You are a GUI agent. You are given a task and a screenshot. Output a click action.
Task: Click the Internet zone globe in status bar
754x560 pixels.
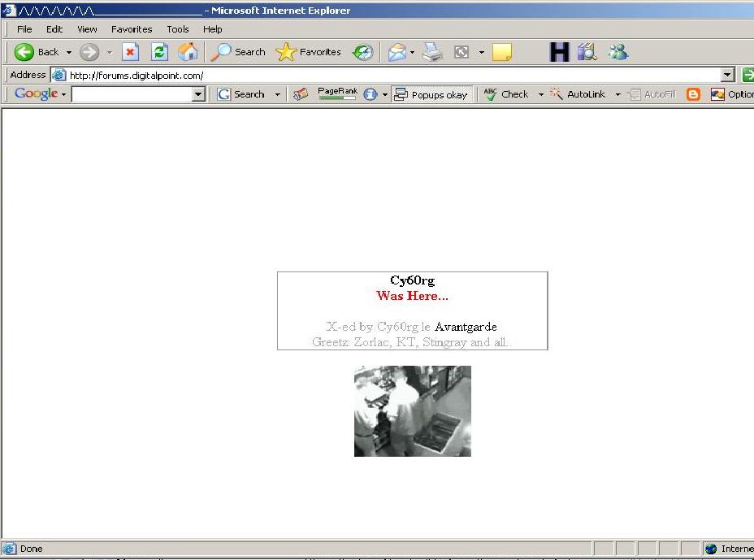click(x=711, y=549)
